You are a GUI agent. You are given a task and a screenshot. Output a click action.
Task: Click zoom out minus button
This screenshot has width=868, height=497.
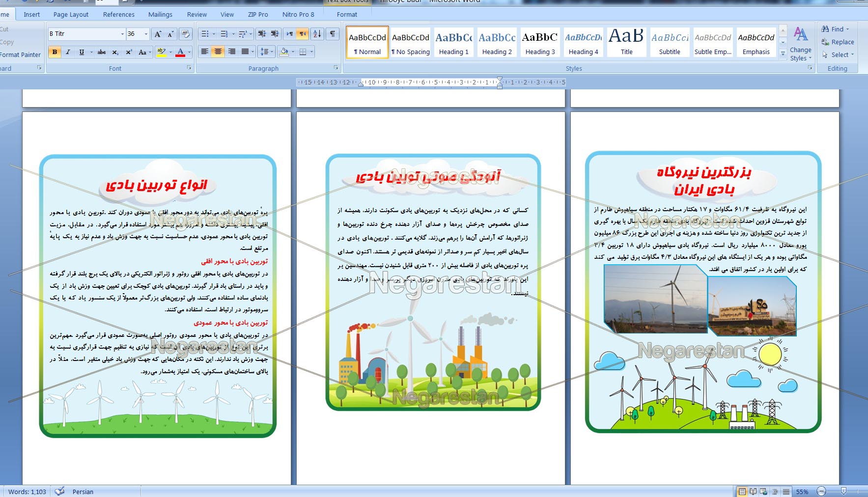click(x=821, y=491)
